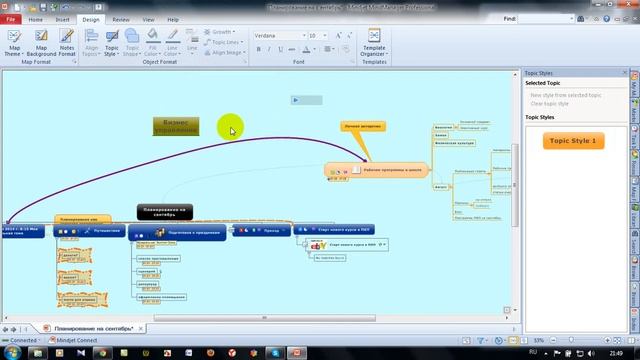The width and height of the screenshot is (640, 360).
Task: Open the Chrome taskbar icon
Action: pyautogui.click(x=102, y=353)
